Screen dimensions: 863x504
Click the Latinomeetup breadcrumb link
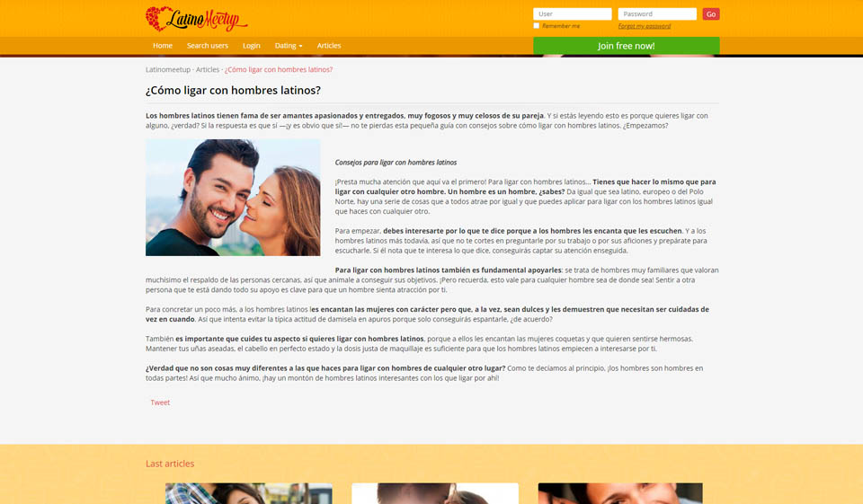pyautogui.click(x=168, y=69)
